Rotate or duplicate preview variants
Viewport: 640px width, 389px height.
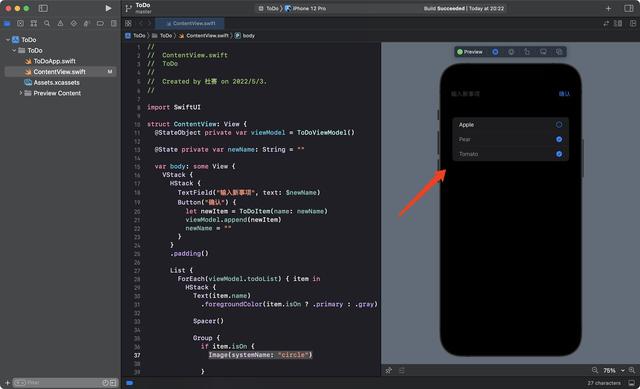coord(527,52)
